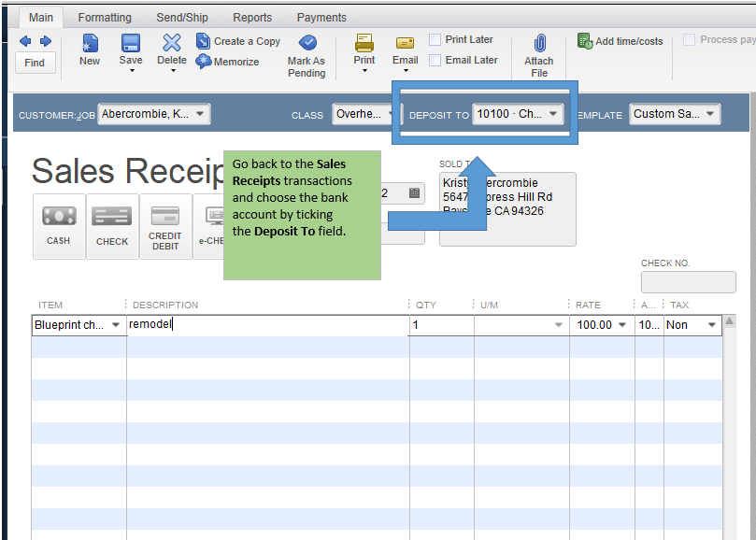756x540 pixels.
Task: Toggle the Process payment checkbox
Action: (x=690, y=39)
